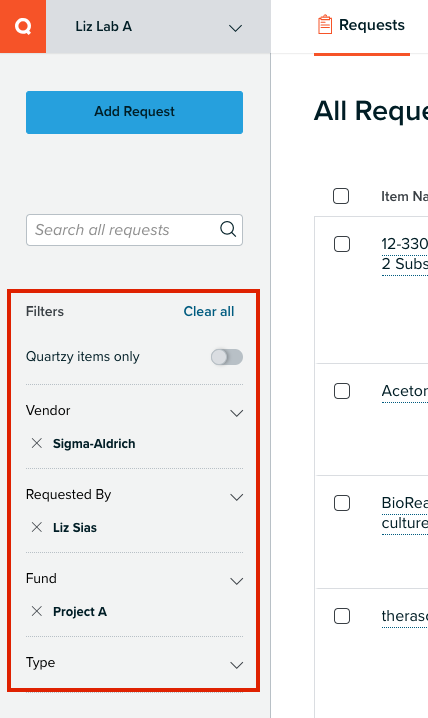Check the select-all requests checkbox
The width and height of the screenshot is (428, 718).
tap(341, 196)
